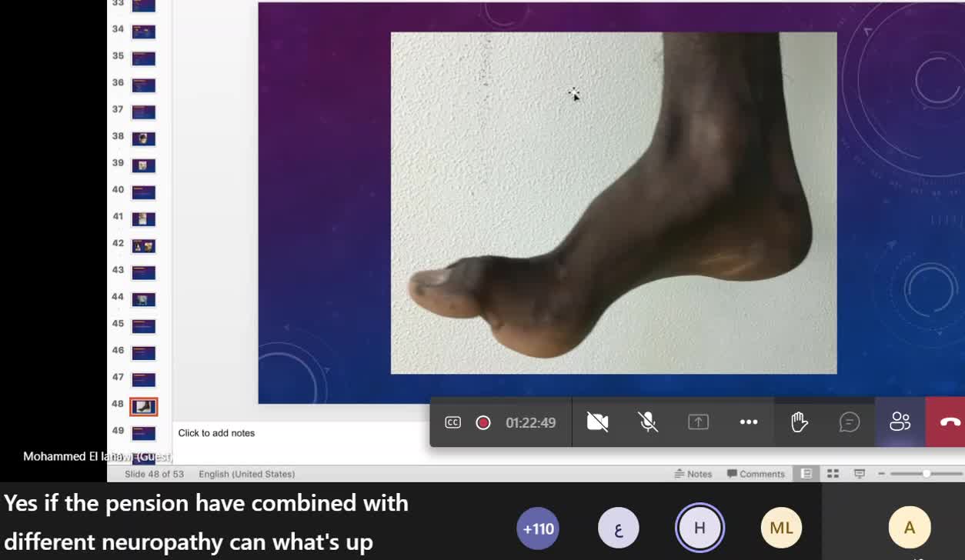Switch to Normal view icon

[x=806, y=474]
